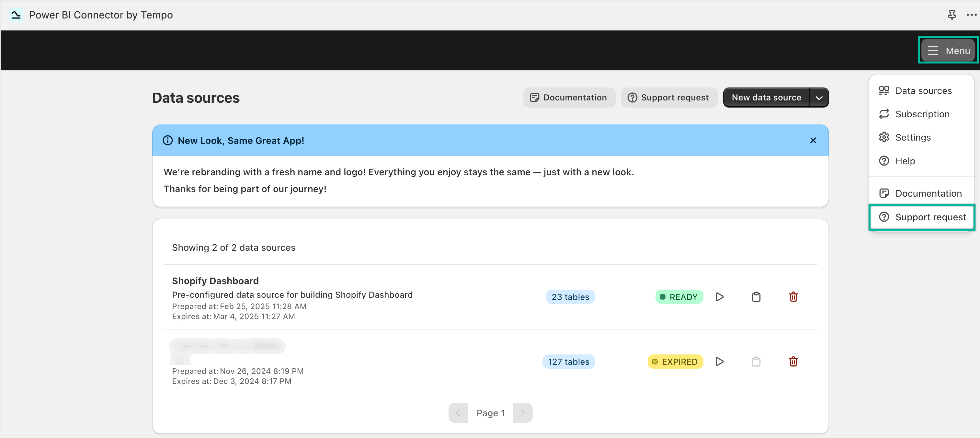Copy the Shopify Dashboard data source link
This screenshot has height=438, width=980.
click(756, 297)
